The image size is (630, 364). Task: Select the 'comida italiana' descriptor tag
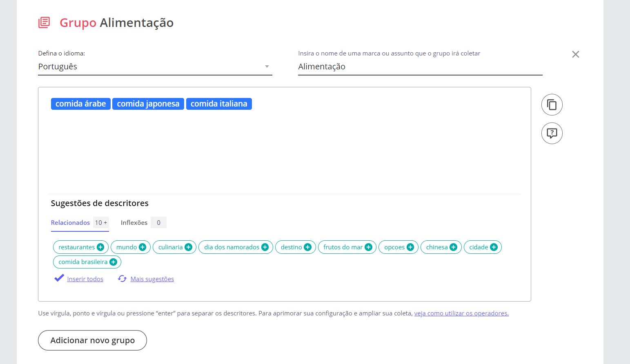click(219, 104)
